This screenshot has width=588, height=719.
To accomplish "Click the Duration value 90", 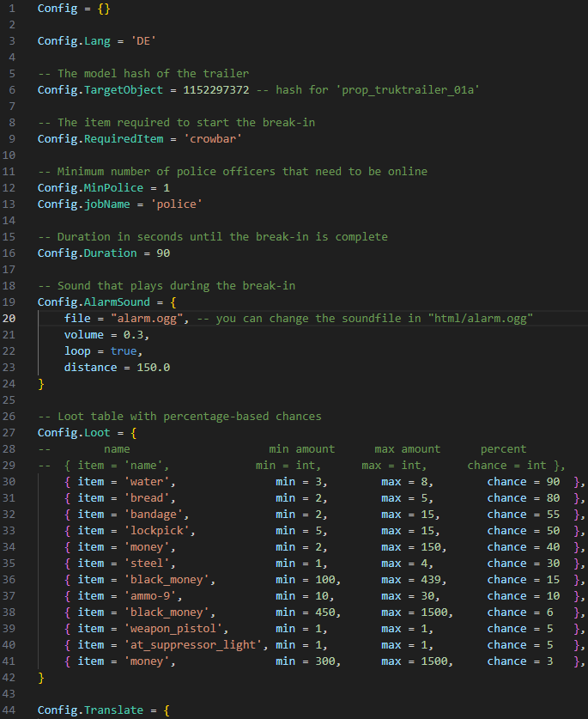I will coord(163,253).
